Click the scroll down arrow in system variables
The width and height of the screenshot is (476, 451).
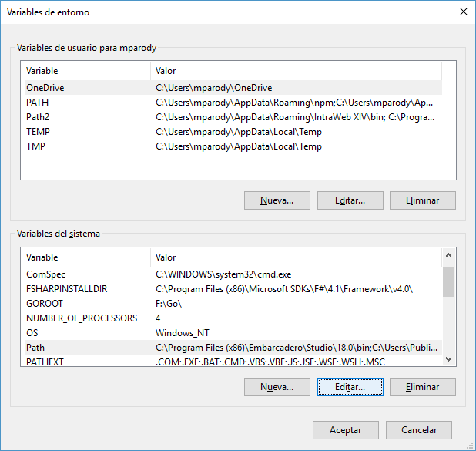pos(449,359)
